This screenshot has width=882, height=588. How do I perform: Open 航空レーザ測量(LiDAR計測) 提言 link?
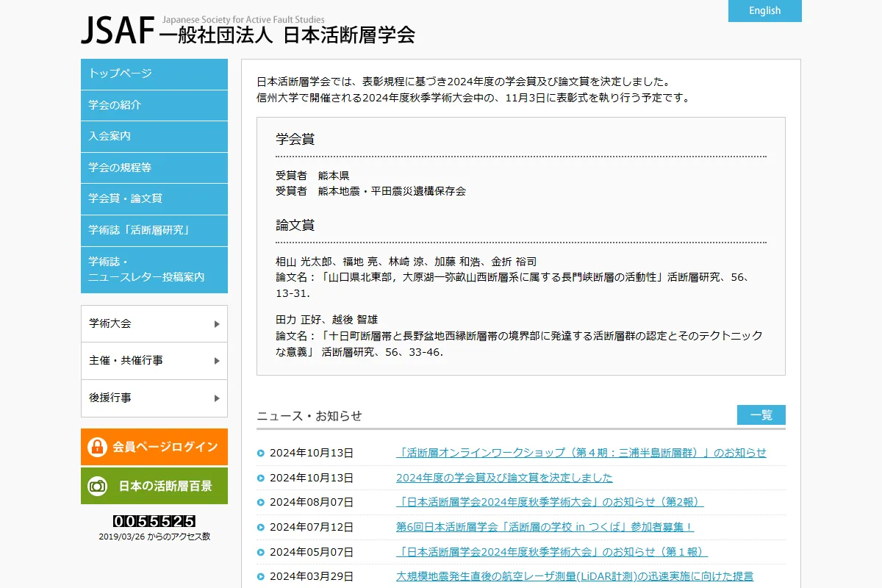[x=575, y=577]
